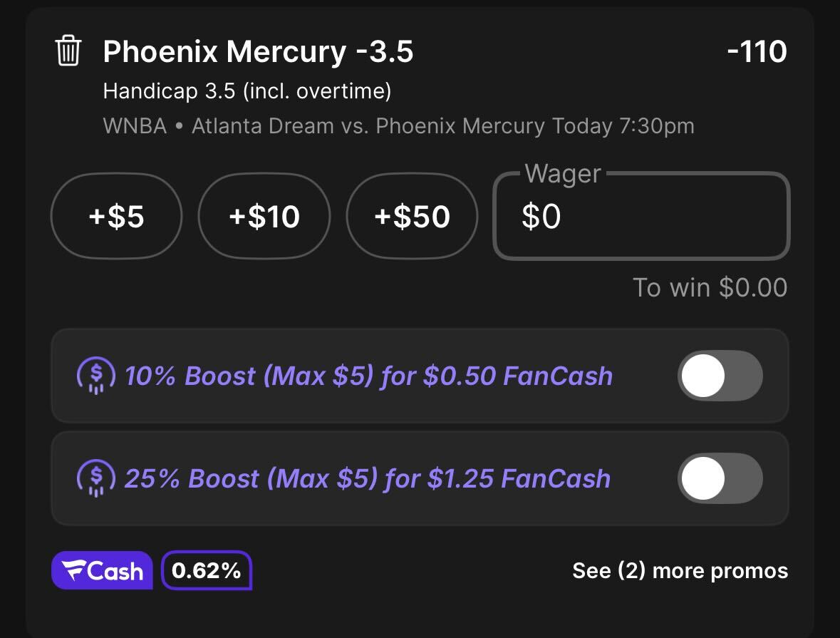Add $50 to the wager
Screen dimensions: 840x638
[x=412, y=216]
